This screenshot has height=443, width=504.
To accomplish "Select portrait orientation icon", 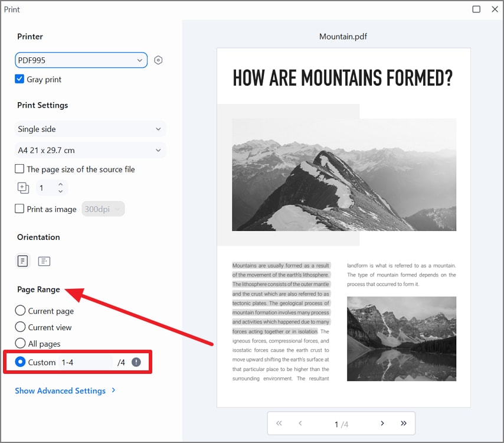I will (x=22, y=261).
